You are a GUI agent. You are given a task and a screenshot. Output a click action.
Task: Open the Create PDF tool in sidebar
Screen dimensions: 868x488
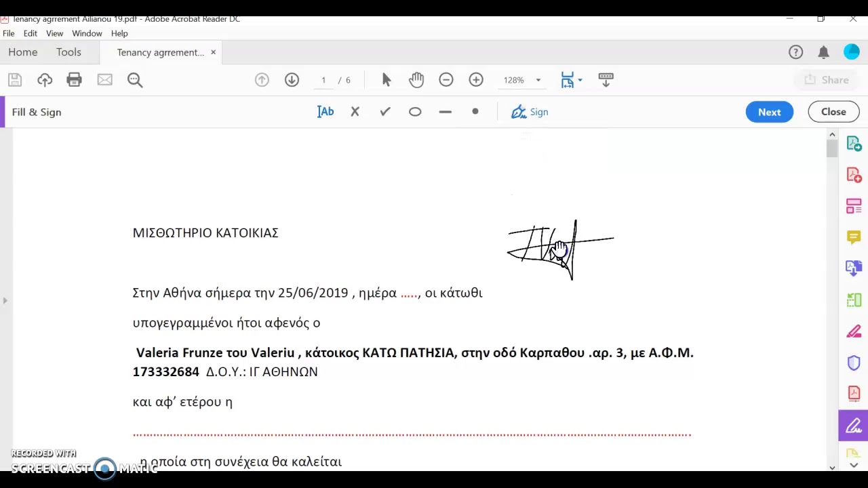click(854, 175)
